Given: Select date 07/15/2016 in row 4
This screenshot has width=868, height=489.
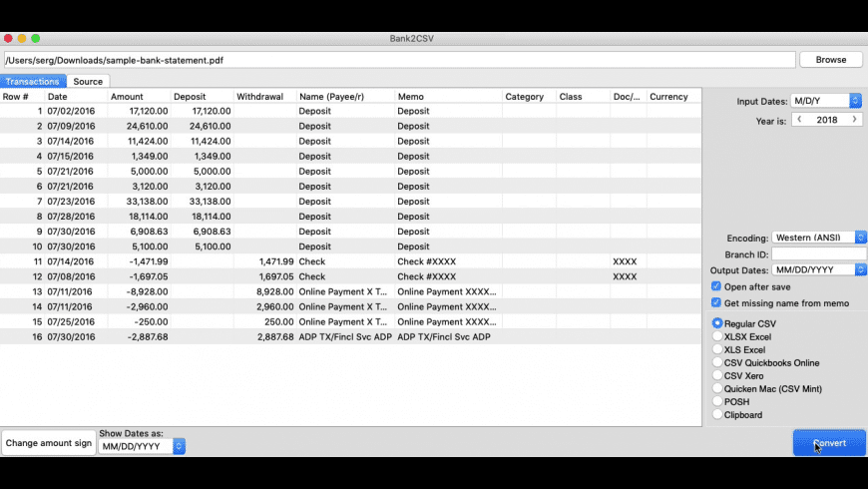Looking at the screenshot, I should click(x=71, y=156).
